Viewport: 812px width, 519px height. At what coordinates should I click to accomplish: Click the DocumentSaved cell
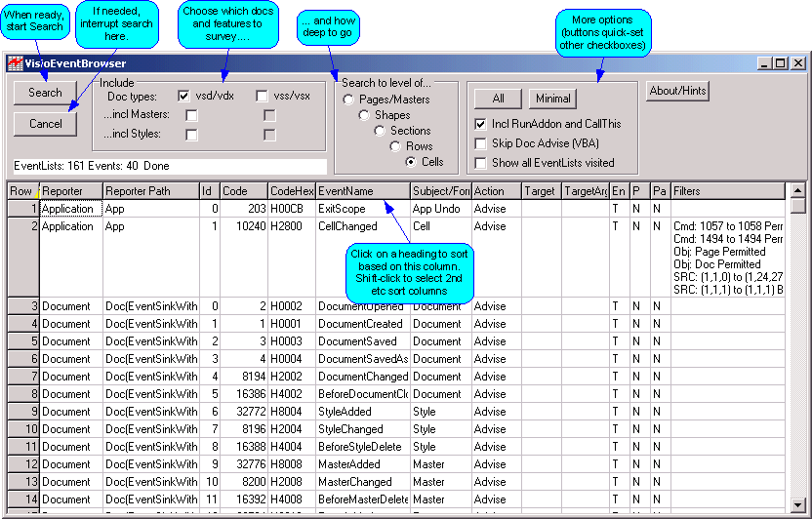point(362,341)
